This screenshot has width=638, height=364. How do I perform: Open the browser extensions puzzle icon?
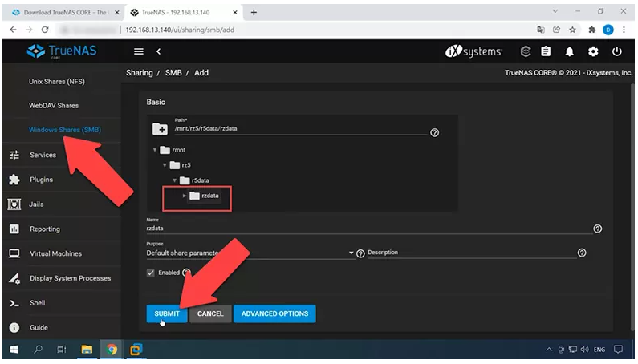[592, 30]
